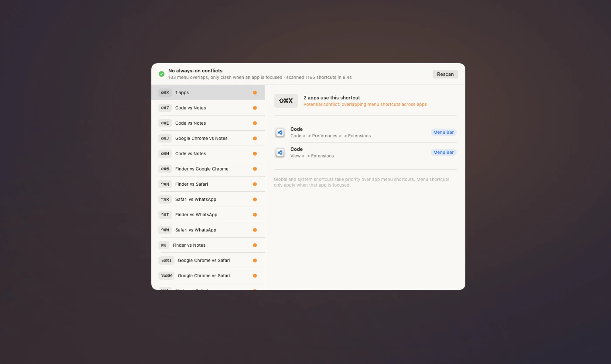Select the '1 apps' shortcut row
This screenshot has height=364, width=611.
[x=208, y=92]
